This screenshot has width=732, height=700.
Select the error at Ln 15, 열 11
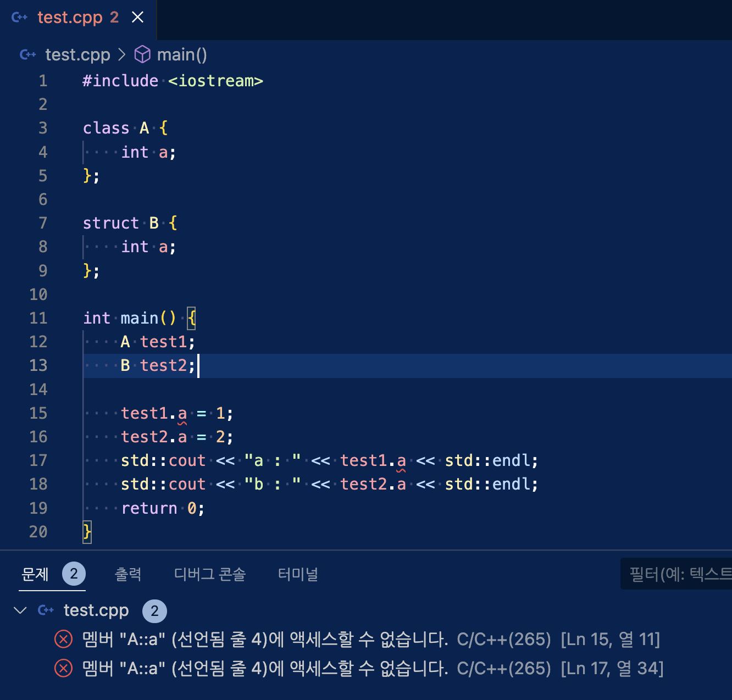click(x=366, y=640)
